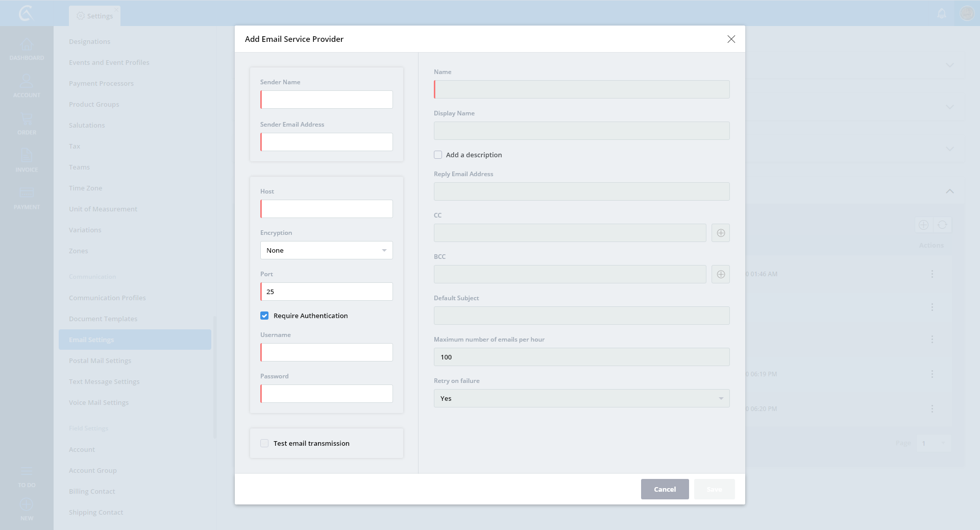Click the plus icon beside CC field
Image resolution: width=980 pixels, height=530 pixels.
[720, 233]
